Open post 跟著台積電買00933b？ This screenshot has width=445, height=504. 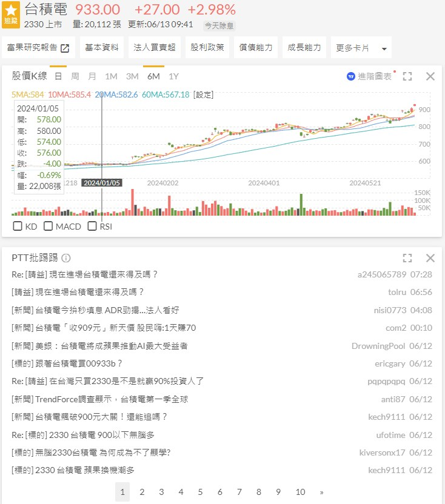[x=67, y=363]
